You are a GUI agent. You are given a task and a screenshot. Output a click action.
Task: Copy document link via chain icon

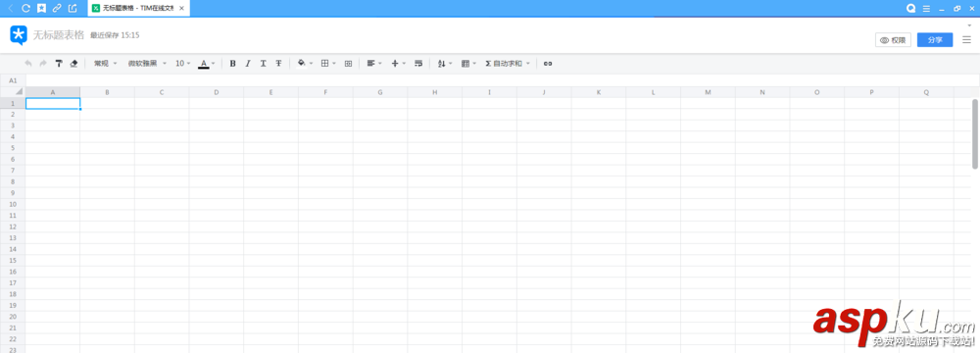pos(57,8)
